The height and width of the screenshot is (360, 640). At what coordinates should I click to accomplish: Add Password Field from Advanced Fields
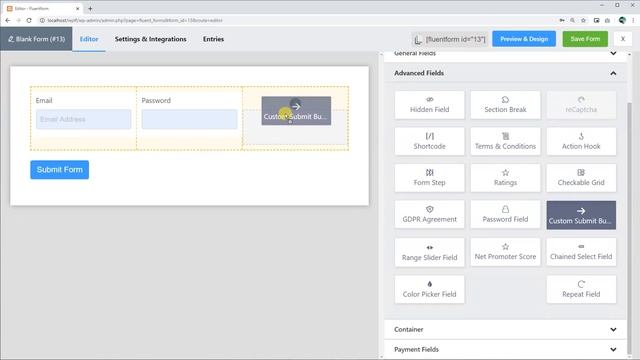505,215
